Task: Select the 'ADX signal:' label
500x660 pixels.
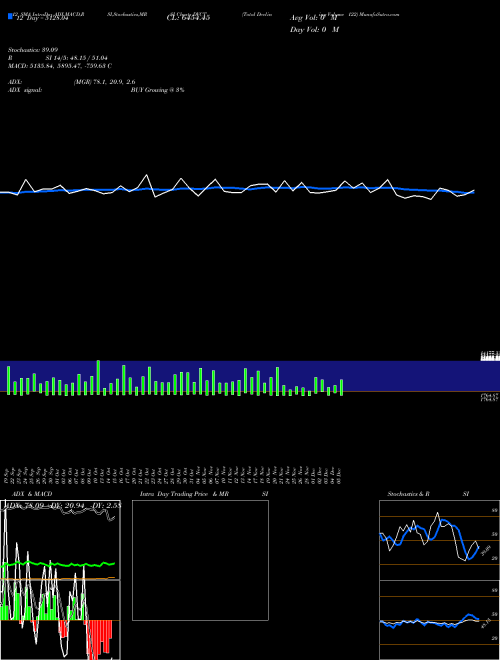Action: [x=25, y=90]
